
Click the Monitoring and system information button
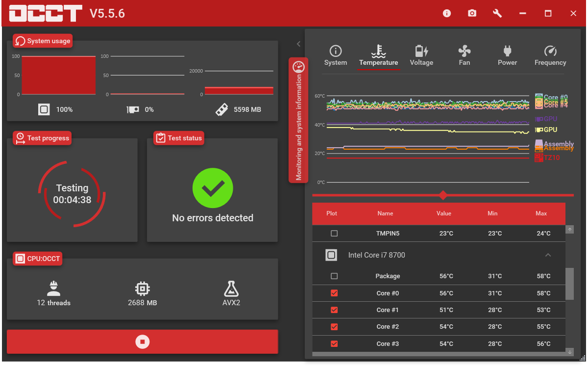pyautogui.click(x=298, y=120)
